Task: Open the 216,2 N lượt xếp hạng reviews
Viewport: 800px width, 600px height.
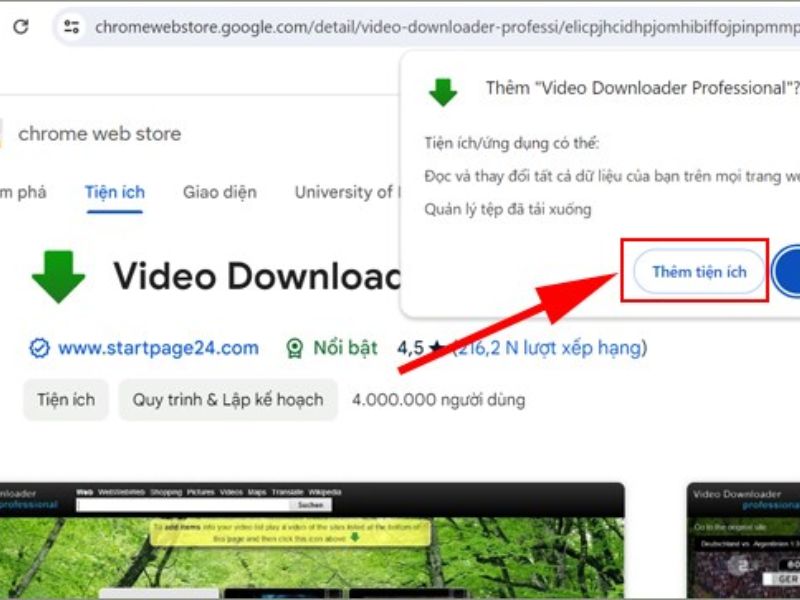Action: tap(550, 348)
